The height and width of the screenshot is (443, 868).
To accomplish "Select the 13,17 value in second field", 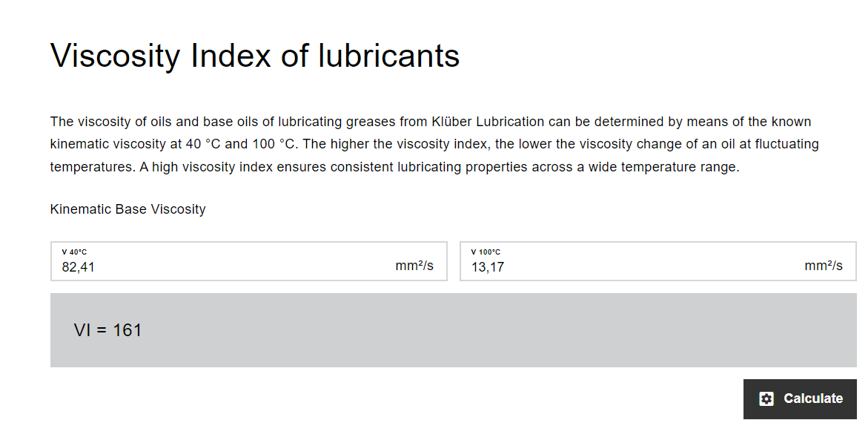I will coord(488,267).
